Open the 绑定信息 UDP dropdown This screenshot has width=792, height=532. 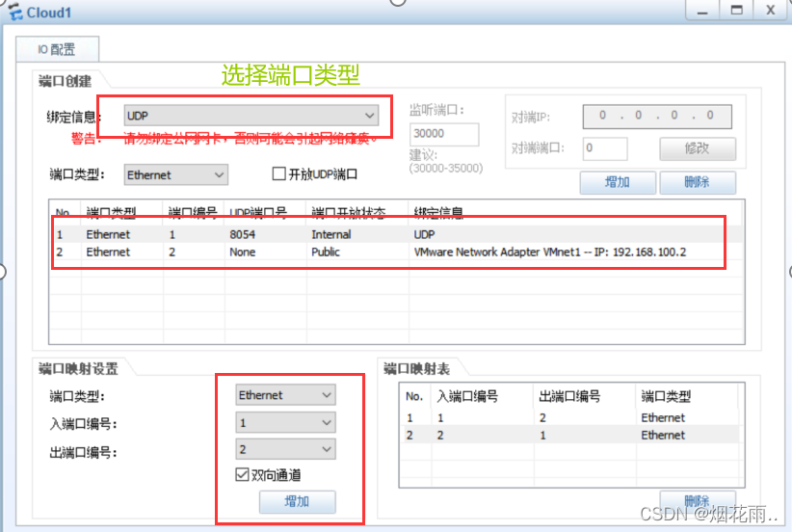[x=251, y=116]
